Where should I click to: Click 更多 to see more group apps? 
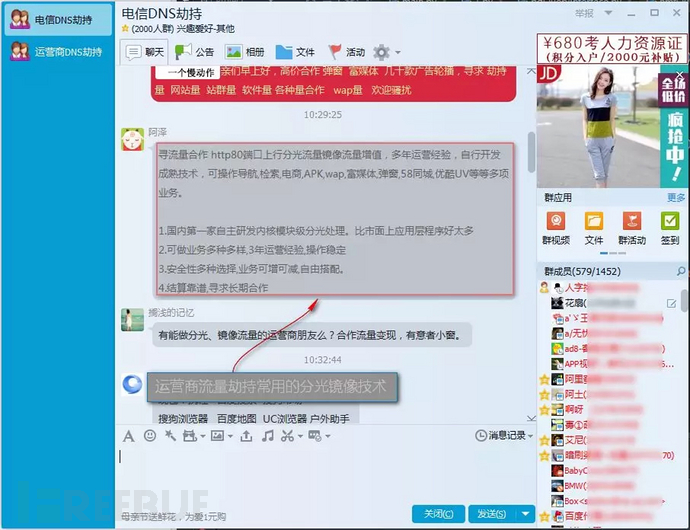pyautogui.click(x=676, y=198)
